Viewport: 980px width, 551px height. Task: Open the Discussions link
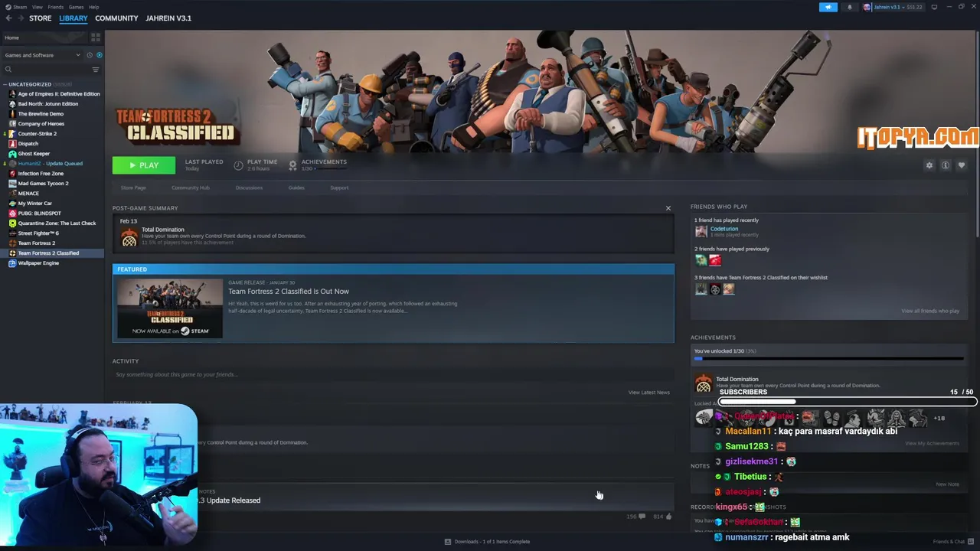point(249,187)
